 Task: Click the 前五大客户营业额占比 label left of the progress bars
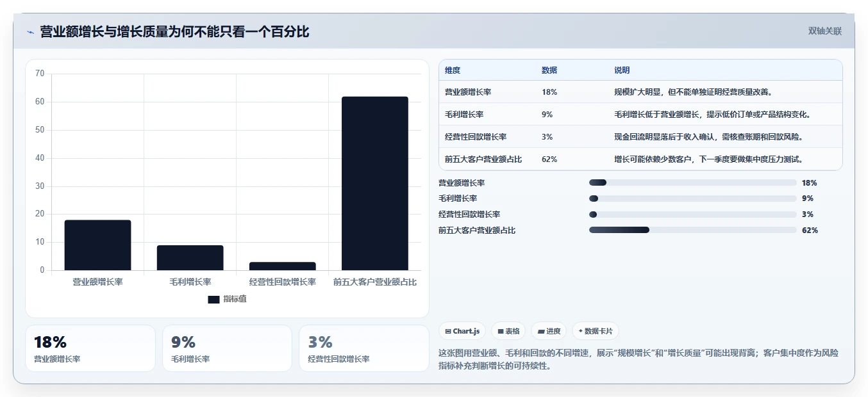pyautogui.click(x=477, y=230)
